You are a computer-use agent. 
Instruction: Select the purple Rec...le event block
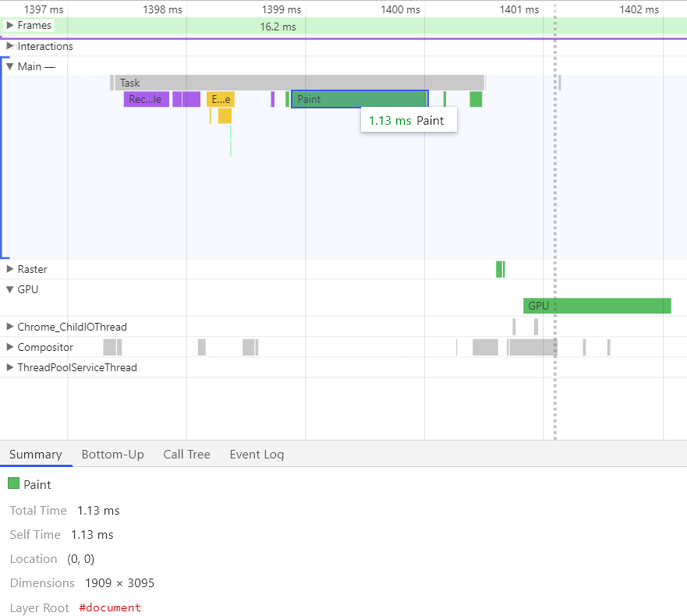point(147,100)
